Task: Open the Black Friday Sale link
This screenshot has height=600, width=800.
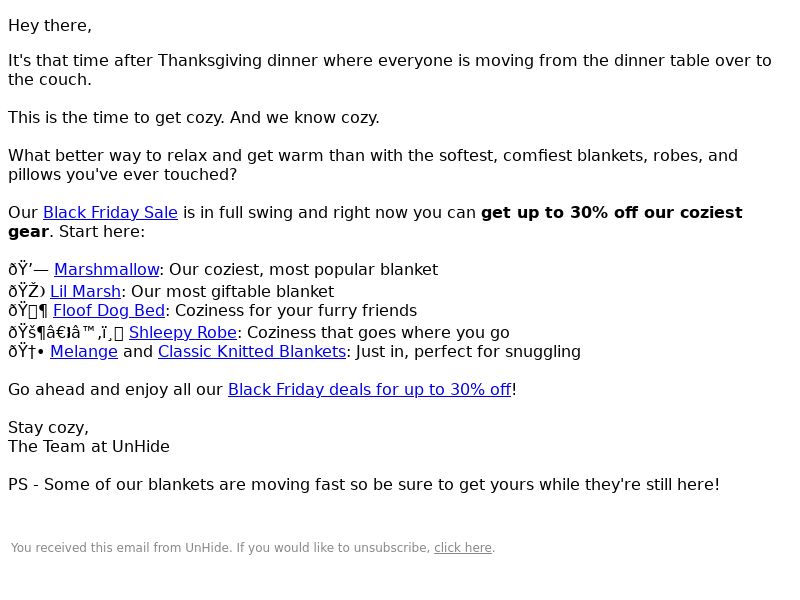Action: [x=110, y=213]
